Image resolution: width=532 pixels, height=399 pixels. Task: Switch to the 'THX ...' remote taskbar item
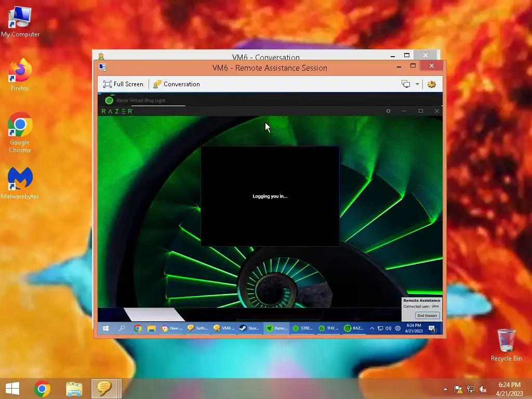tap(329, 328)
